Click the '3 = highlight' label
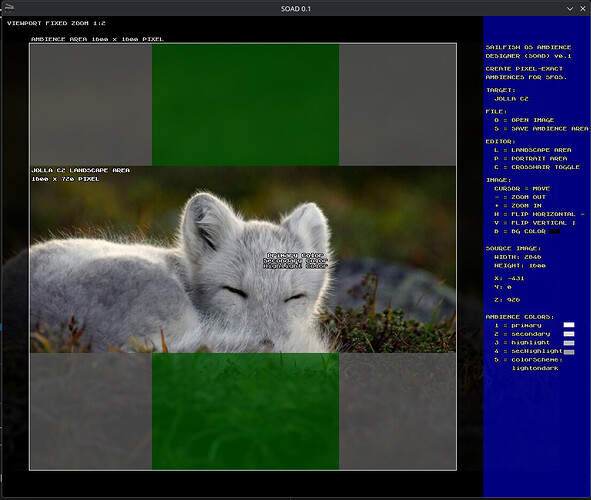The width and height of the screenshot is (591, 500). pyautogui.click(x=522, y=343)
